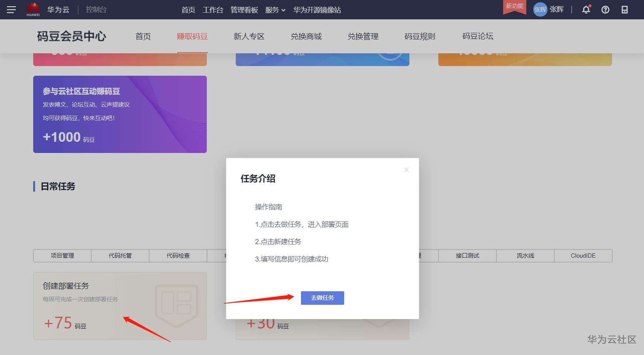Click the 日常任务 section heading
Viewport: 644px width, 355px height.
click(58, 186)
